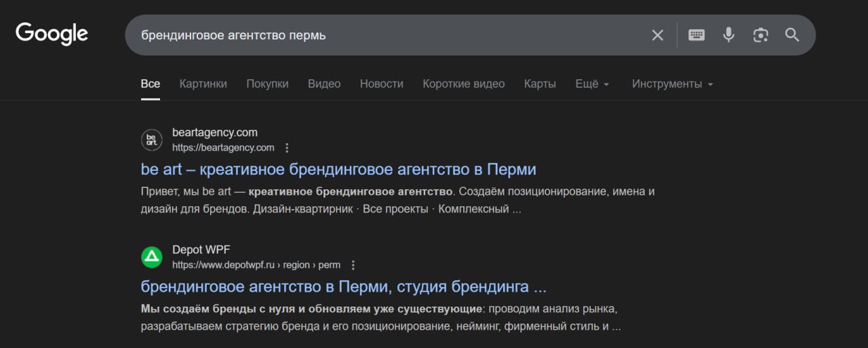Open the on-screen keyboard icon

pyautogui.click(x=696, y=35)
